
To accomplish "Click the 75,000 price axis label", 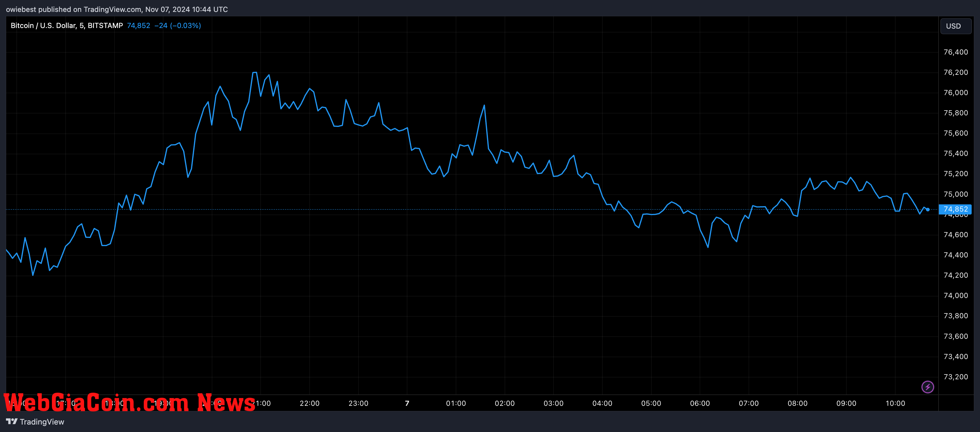I will [x=956, y=194].
